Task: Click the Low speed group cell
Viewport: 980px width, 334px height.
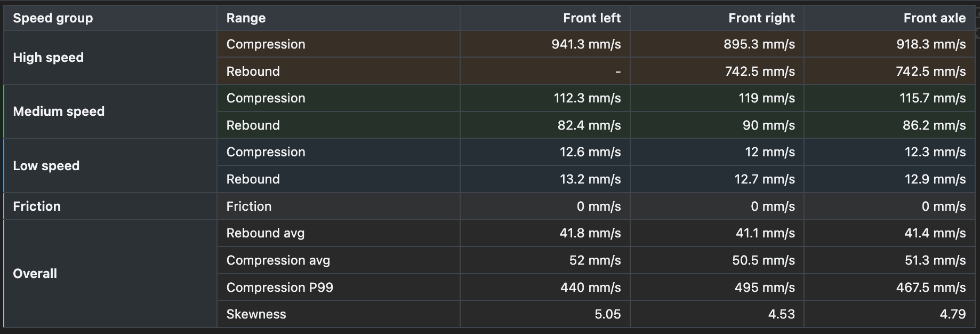Action: [x=110, y=165]
